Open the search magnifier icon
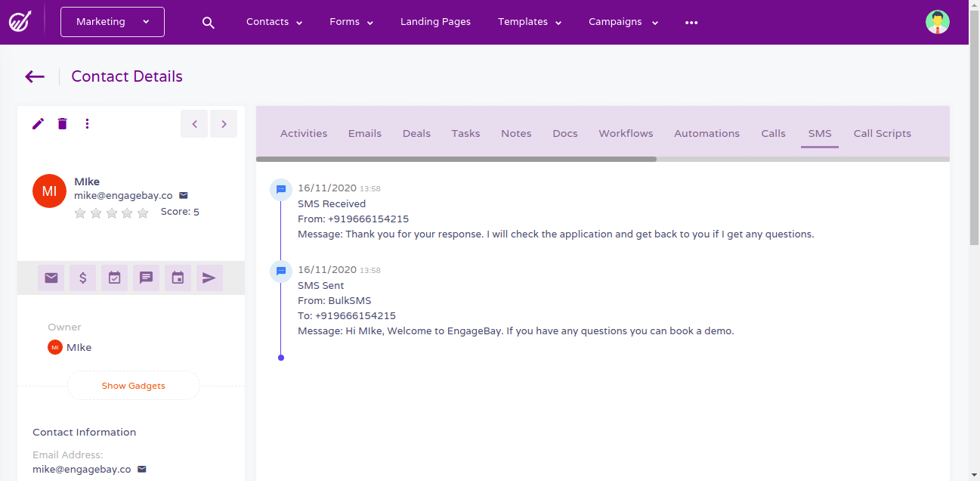Viewport: 980px width, 481px height. [209, 23]
